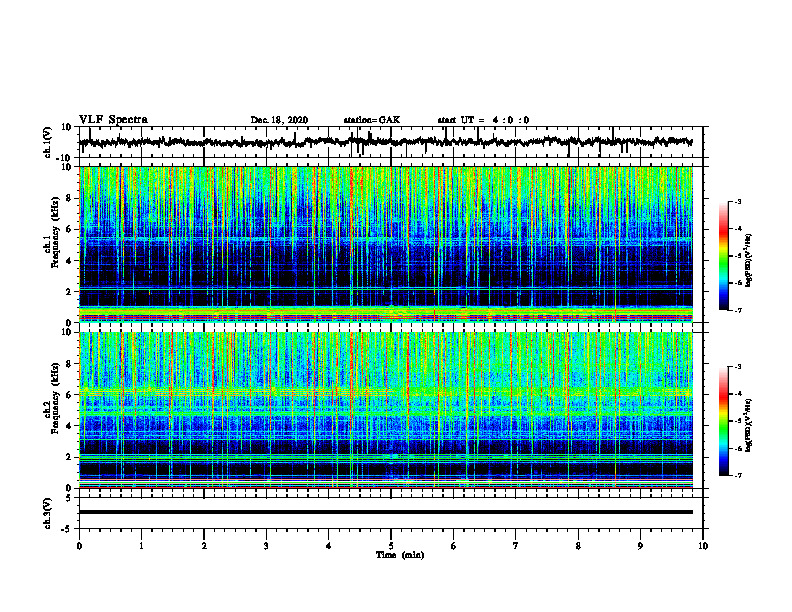Click the "-7" label on ch.2 color scale
Image resolution: width=792 pixels, height=612 pixels.
coord(737,475)
